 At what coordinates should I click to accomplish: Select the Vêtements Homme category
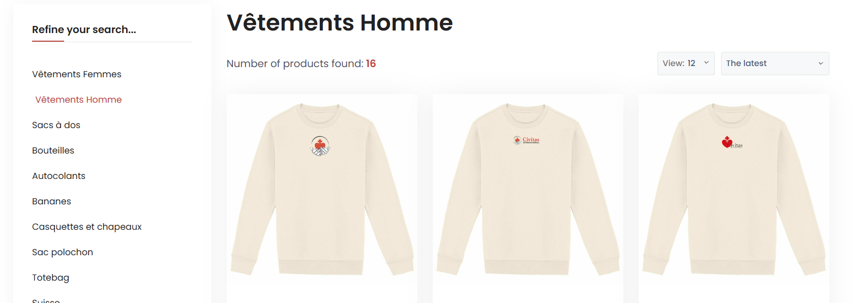pos(78,100)
